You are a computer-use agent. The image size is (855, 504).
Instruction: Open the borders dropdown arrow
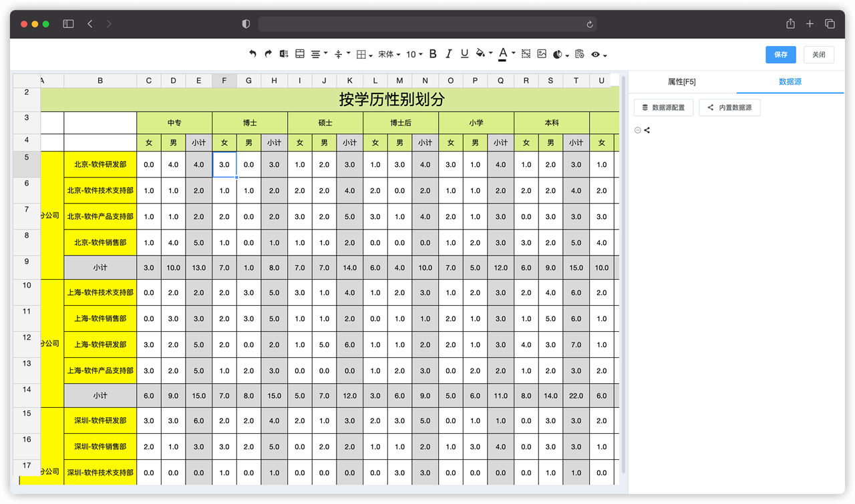(371, 55)
